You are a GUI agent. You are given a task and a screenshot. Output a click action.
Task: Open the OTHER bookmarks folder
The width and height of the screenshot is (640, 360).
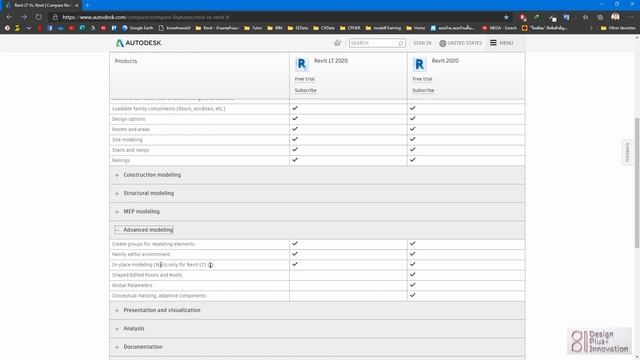350,28
